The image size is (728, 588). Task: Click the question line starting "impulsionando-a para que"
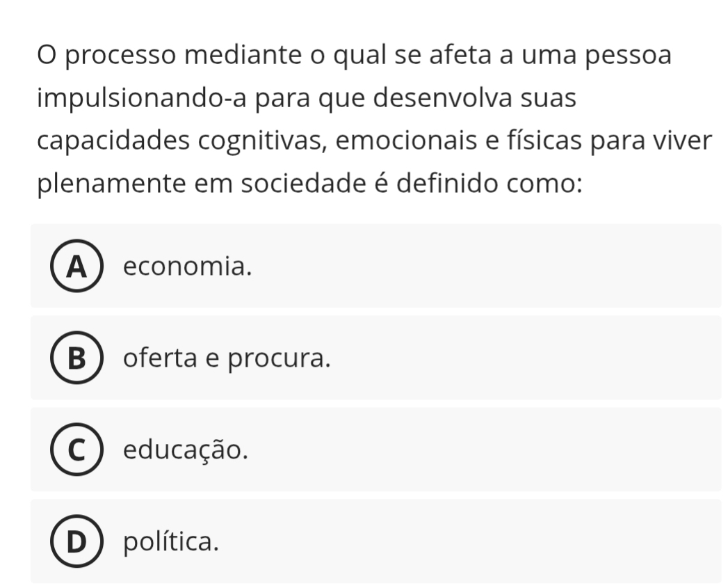306,99
